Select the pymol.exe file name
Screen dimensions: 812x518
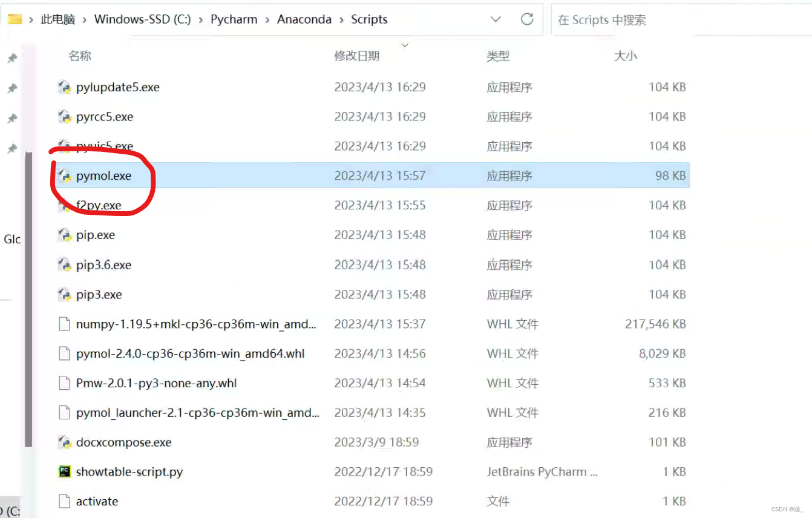coord(103,176)
